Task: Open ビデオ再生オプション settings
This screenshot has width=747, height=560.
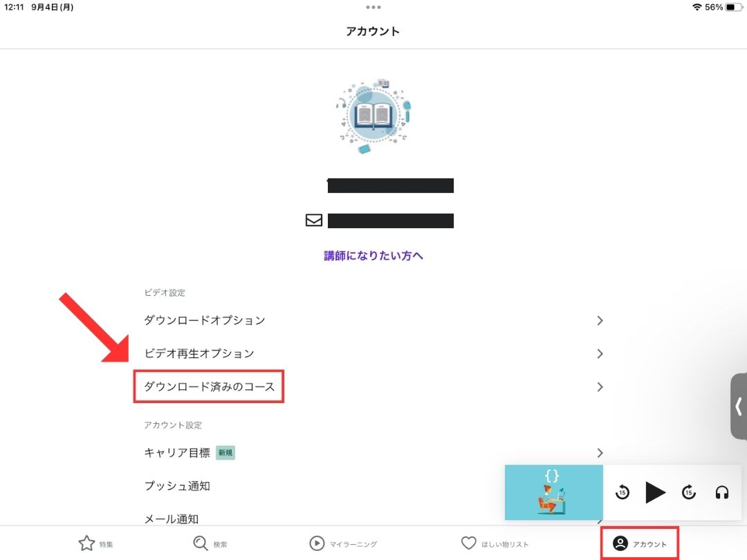Action: pyautogui.click(x=199, y=353)
